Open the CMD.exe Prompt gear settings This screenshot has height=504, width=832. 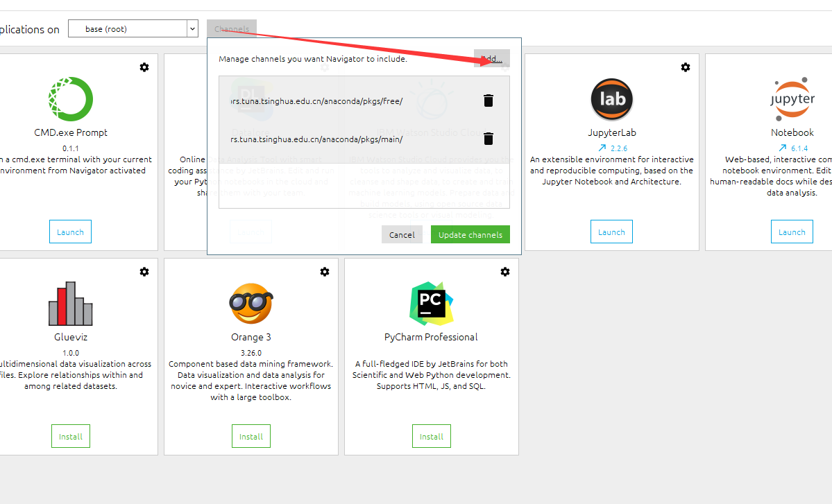[x=144, y=67]
